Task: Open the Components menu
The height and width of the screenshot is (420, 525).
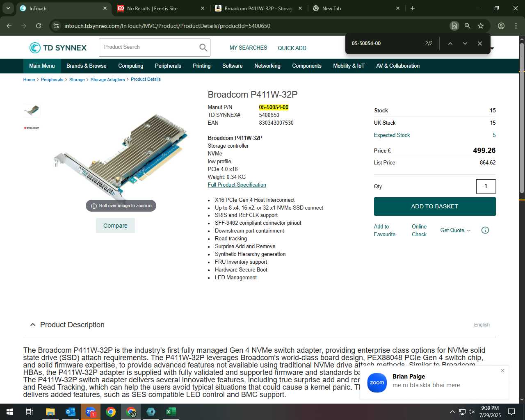Action: coord(307,66)
